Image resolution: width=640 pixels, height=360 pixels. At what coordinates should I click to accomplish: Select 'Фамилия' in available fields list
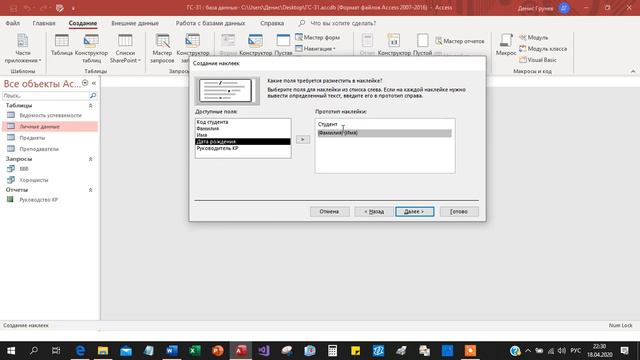243,129
